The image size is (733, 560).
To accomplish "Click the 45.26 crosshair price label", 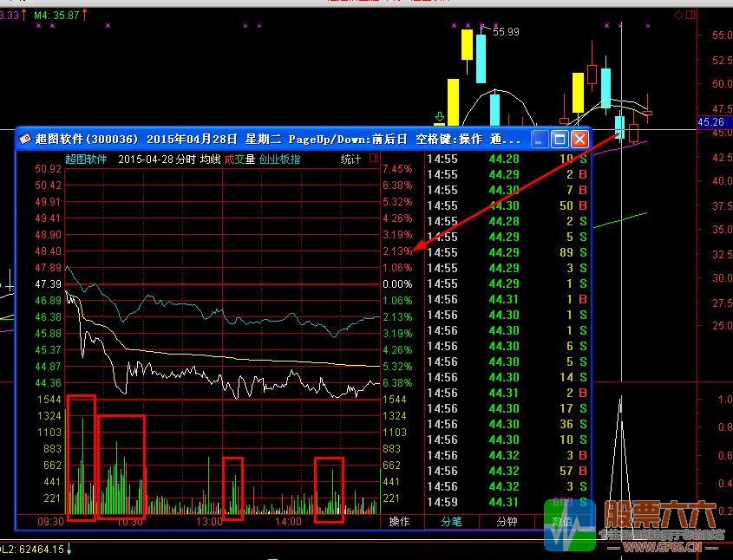I will [711, 122].
